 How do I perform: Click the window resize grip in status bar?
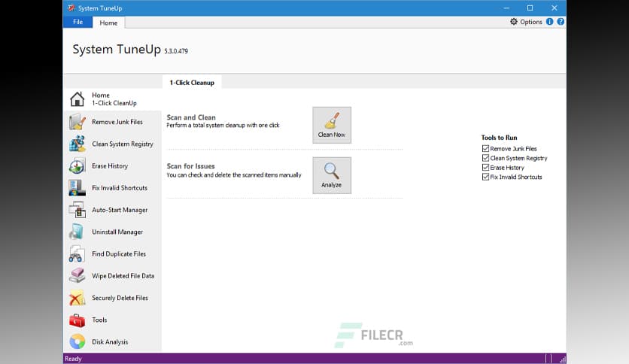pos(562,359)
